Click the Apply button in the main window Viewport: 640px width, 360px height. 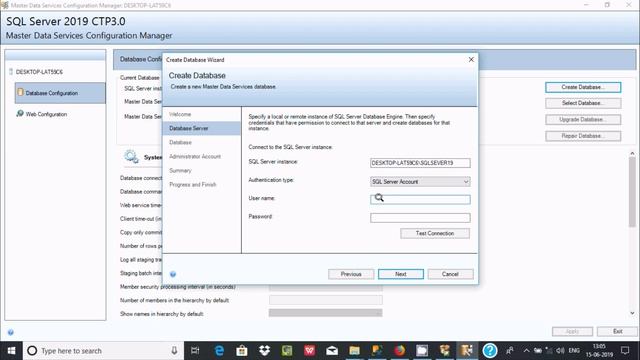coord(572,331)
